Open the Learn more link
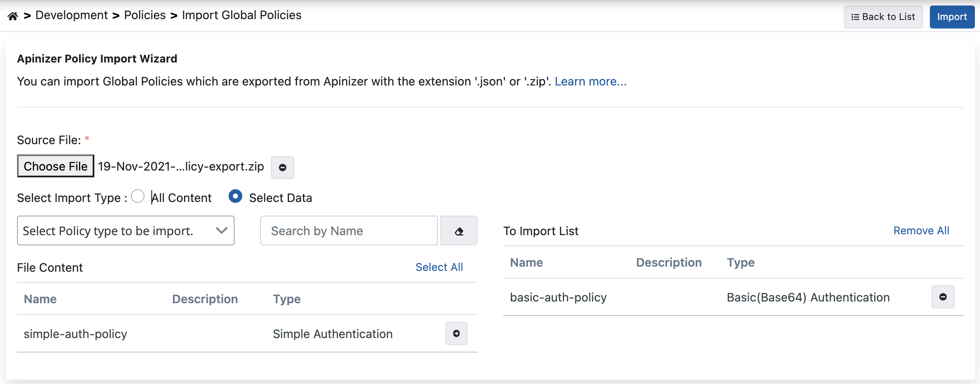 (x=590, y=82)
